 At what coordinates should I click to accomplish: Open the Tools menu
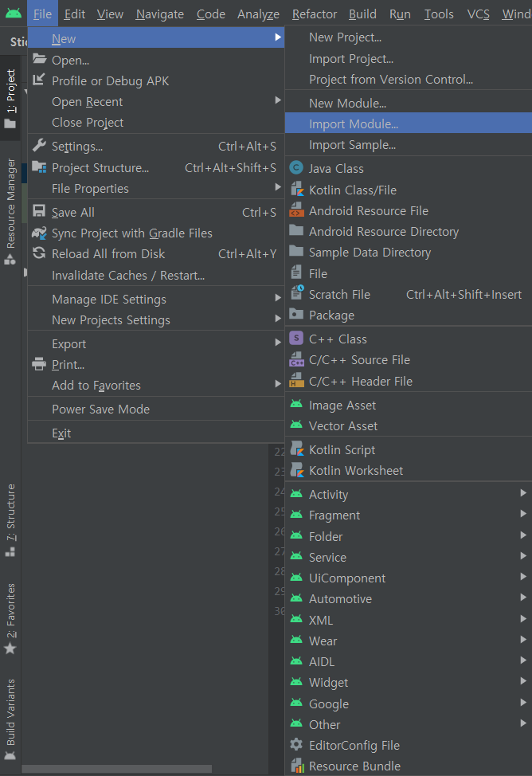tap(439, 14)
